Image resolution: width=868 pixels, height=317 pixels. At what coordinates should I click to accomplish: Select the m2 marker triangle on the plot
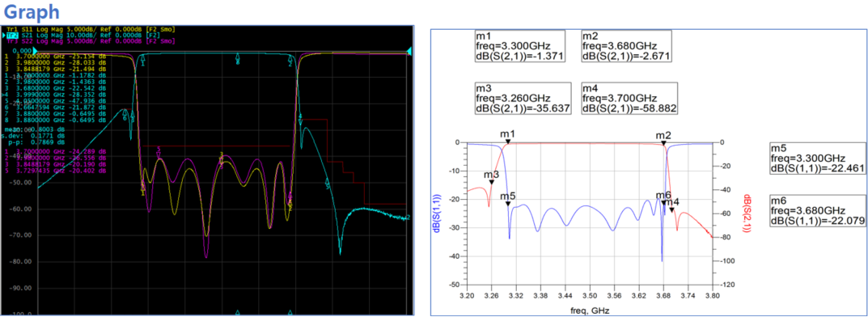663,143
